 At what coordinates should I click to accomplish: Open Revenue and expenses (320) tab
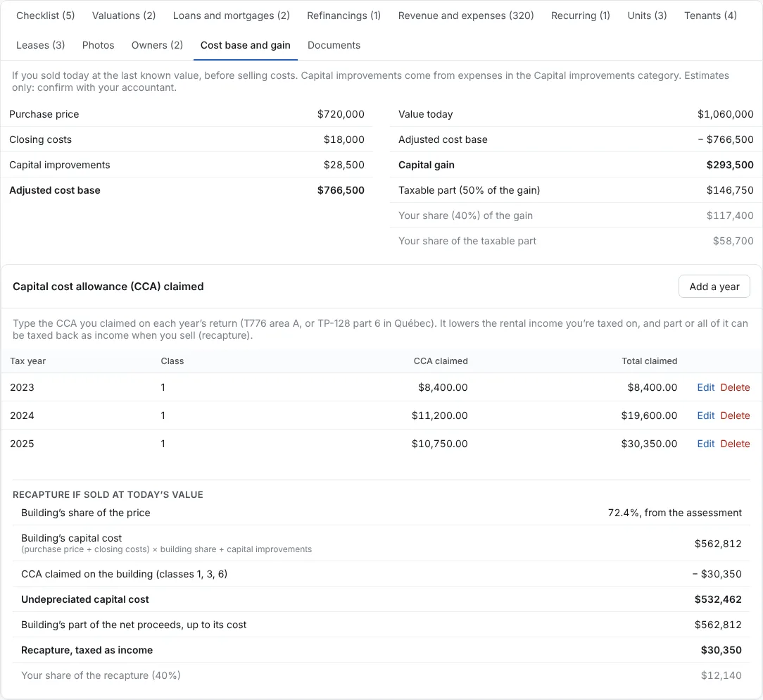(x=466, y=15)
